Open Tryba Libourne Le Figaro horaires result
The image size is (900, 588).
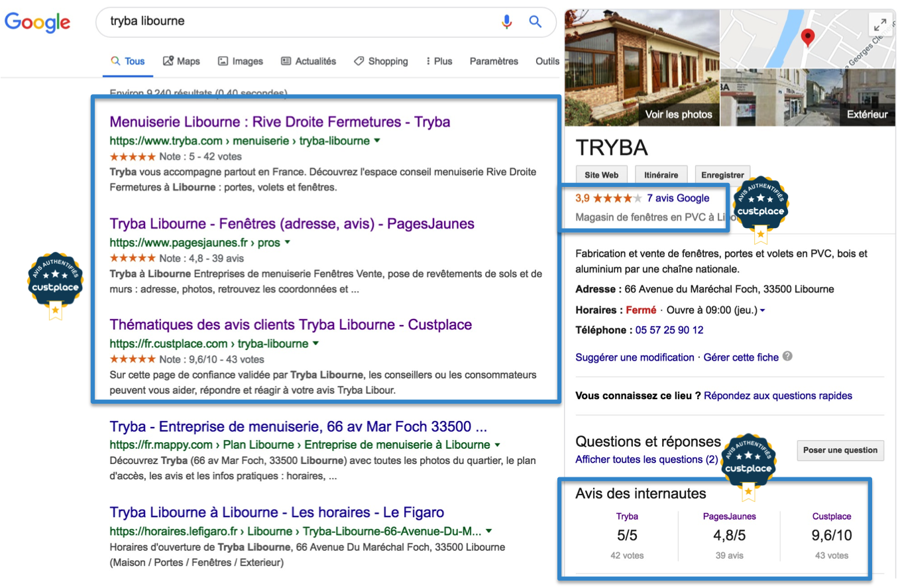(x=276, y=512)
